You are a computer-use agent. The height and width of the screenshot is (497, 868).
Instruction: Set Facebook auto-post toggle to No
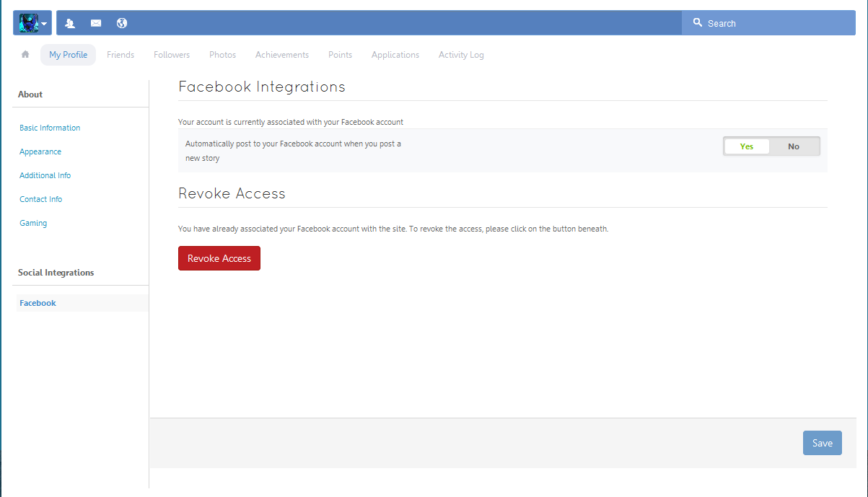pyautogui.click(x=794, y=146)
